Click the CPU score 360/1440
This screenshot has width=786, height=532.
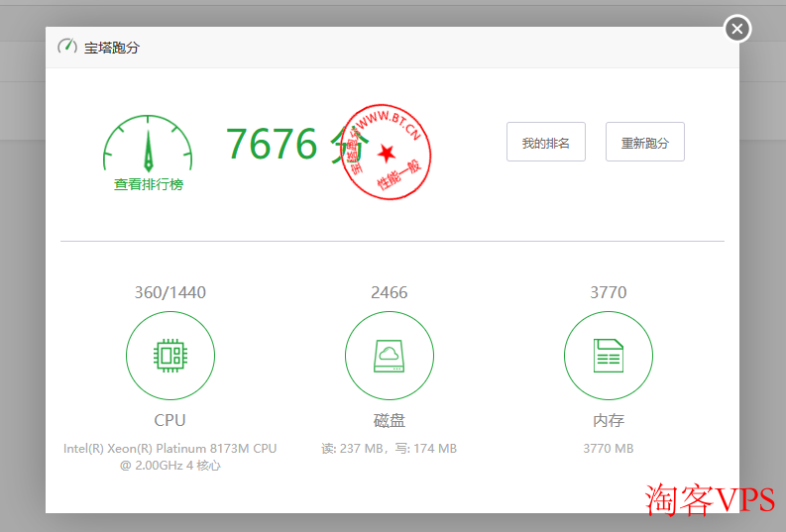click(170, 292)
